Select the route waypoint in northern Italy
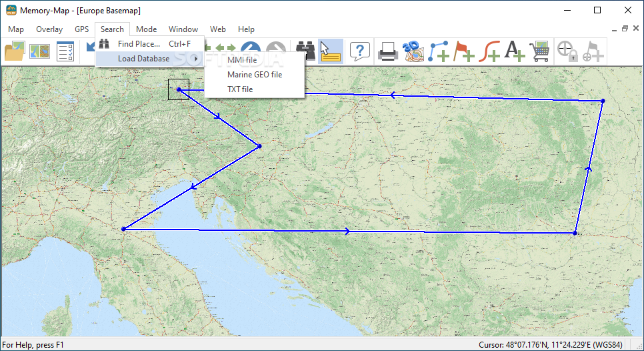The image size is (644, 351). (123, 229)
